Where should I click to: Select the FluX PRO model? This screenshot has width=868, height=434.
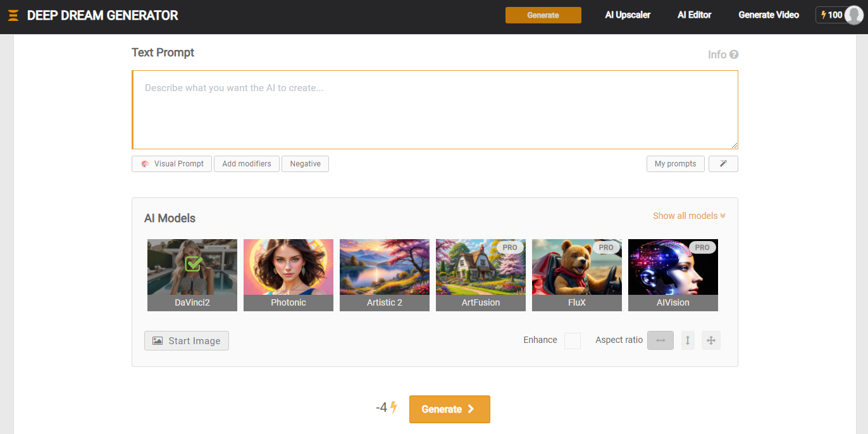click(x=577, y=275)
